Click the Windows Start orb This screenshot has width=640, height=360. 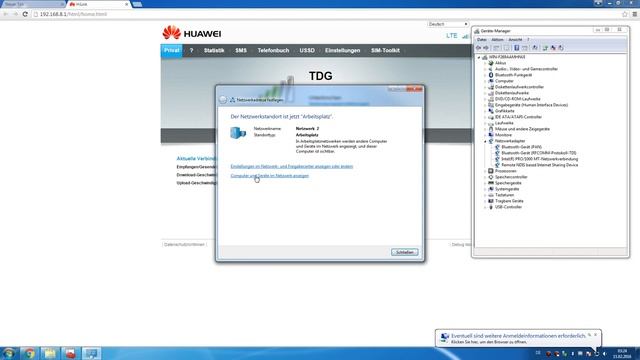(9, 353)
